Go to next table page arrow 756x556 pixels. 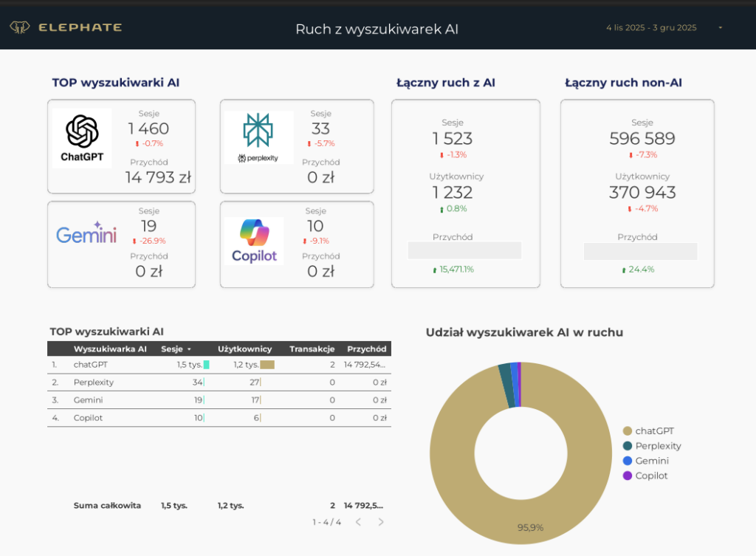(381, 522)
